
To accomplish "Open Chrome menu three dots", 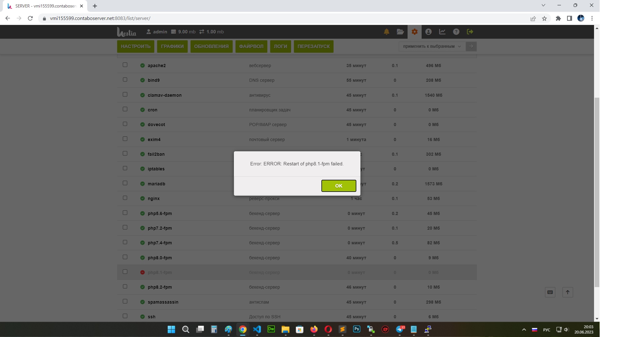I will pos(592,18).
